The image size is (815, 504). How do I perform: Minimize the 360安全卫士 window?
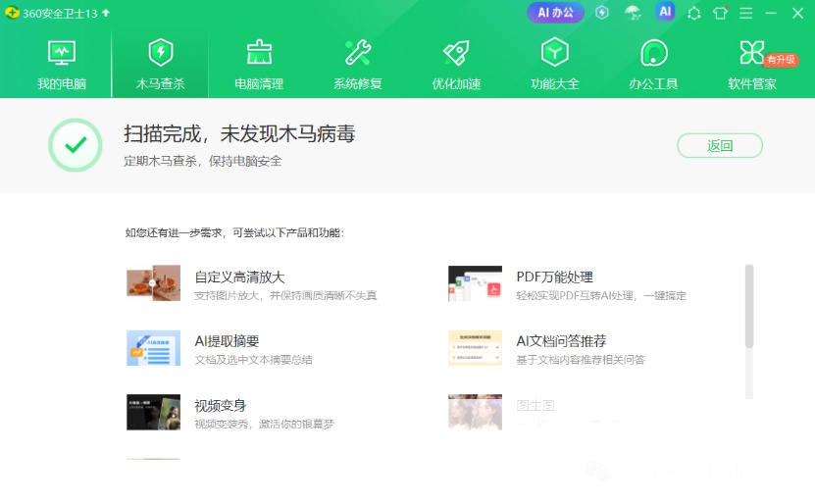coord(771,13)
